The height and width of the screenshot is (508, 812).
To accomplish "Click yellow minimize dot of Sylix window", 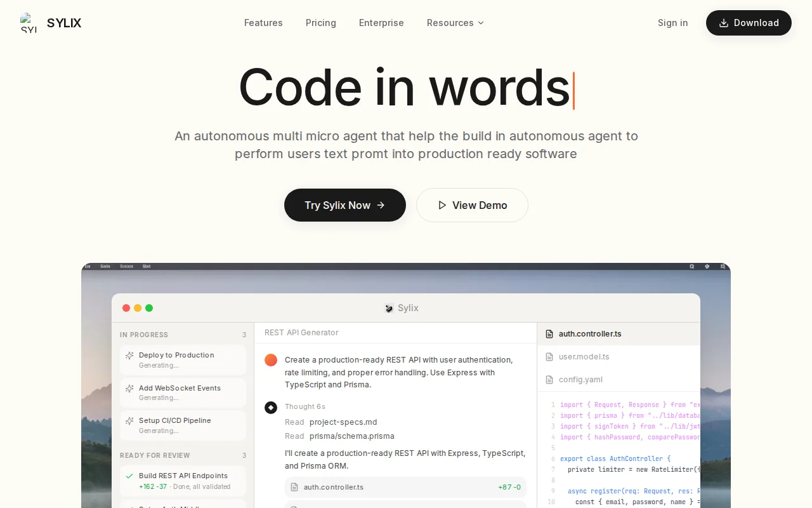I will pyautogui.click(x=138, y=308).
